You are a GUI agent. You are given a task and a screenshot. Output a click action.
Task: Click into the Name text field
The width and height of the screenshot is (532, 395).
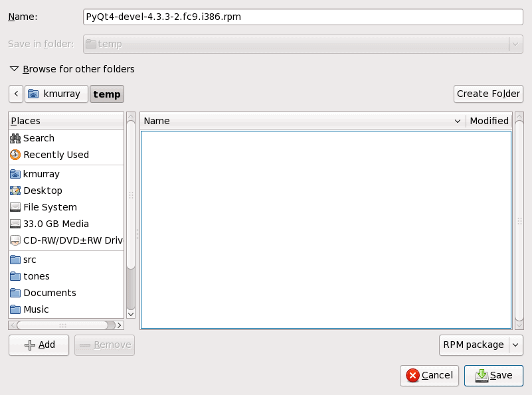tap(304, 17)
